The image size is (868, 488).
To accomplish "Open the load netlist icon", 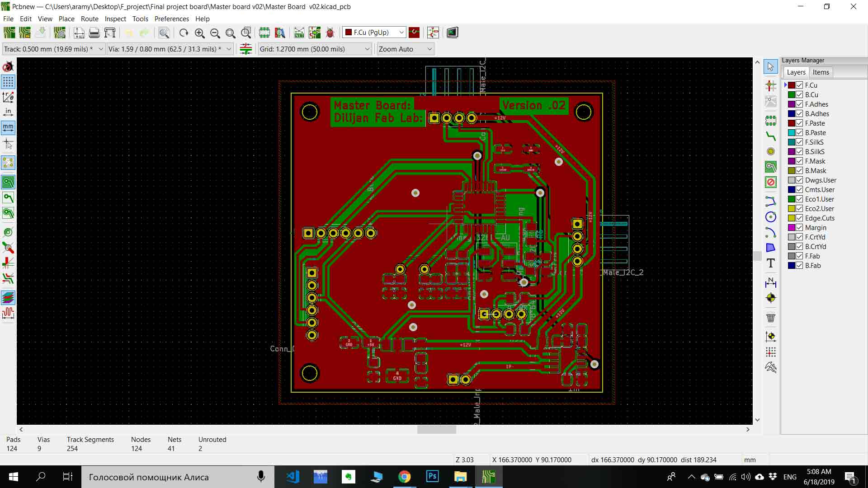I will click(299, 33).
